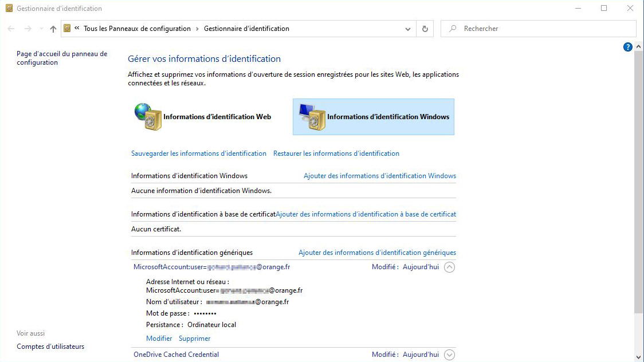This screenshot has width=644, height=362.
Task: Open the breadcrumb arrow after Tous les Panneaux
Action: [197, 29]
